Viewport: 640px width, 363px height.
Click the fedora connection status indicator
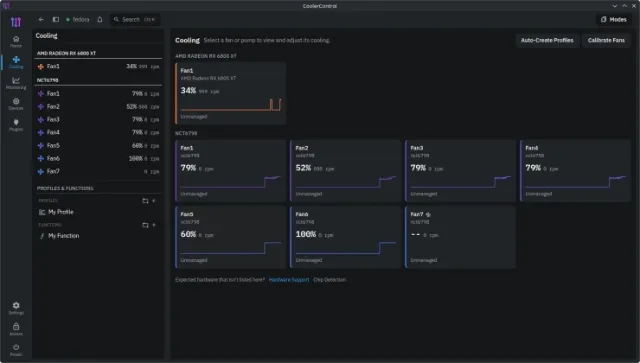78,19
